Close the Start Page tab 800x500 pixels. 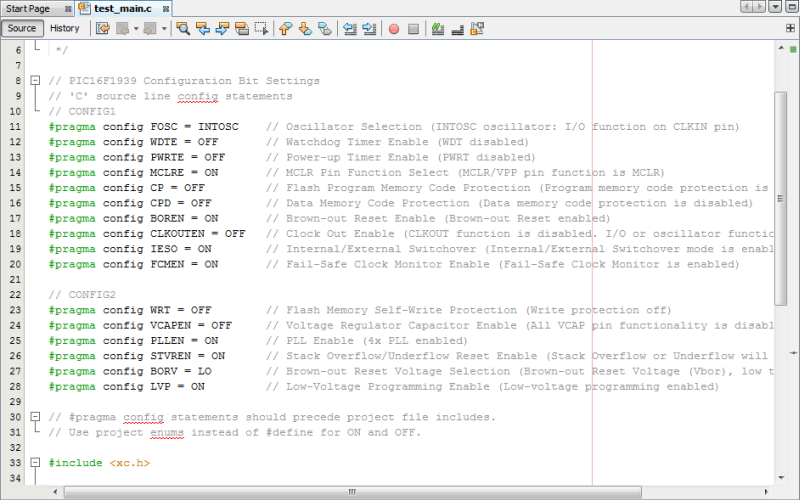pos(68,9)
